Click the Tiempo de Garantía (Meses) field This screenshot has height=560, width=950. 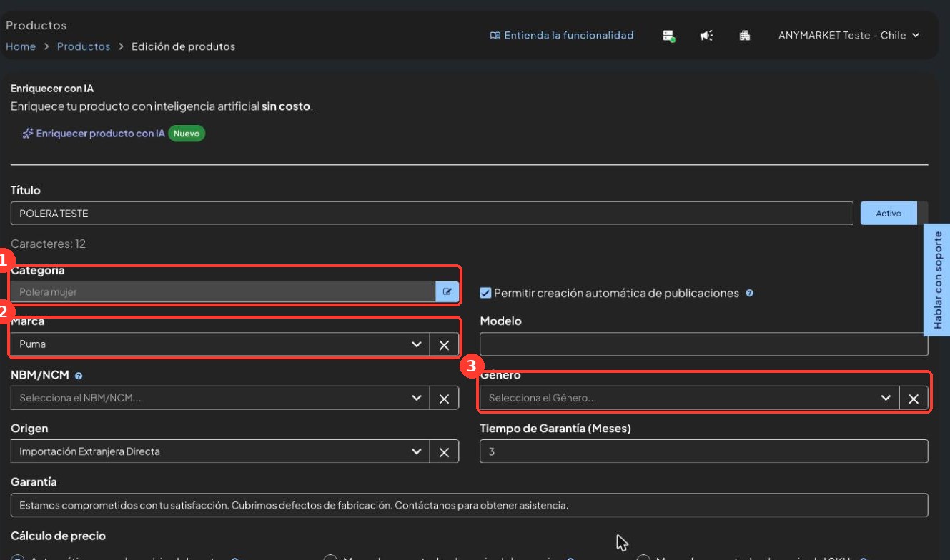pyautogui.click(x=704, y=451)
